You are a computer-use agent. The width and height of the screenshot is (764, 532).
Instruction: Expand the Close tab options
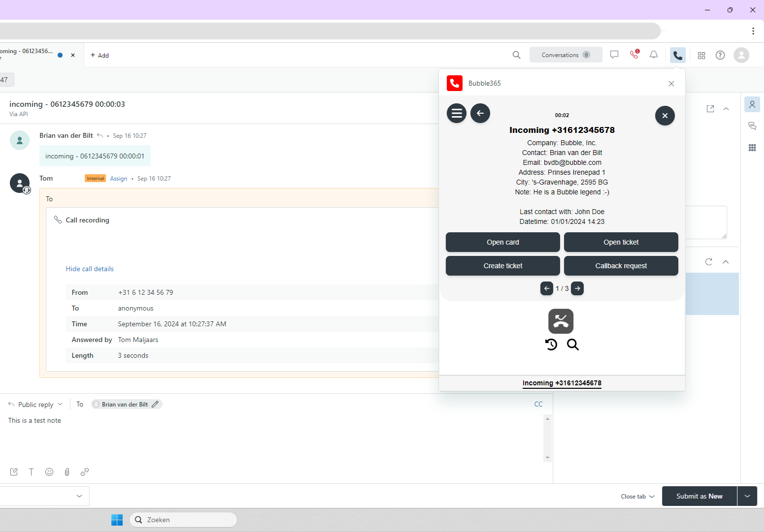tap(637, 497)
